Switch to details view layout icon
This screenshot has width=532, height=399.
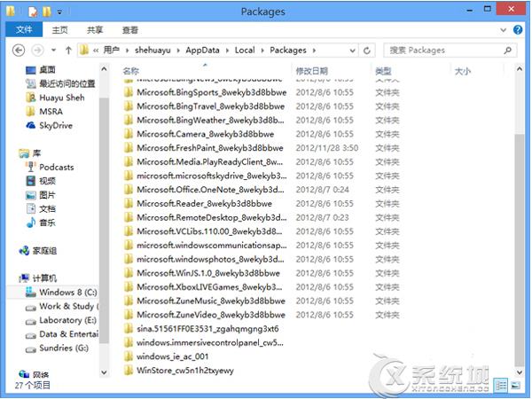(x=500, y=386)
